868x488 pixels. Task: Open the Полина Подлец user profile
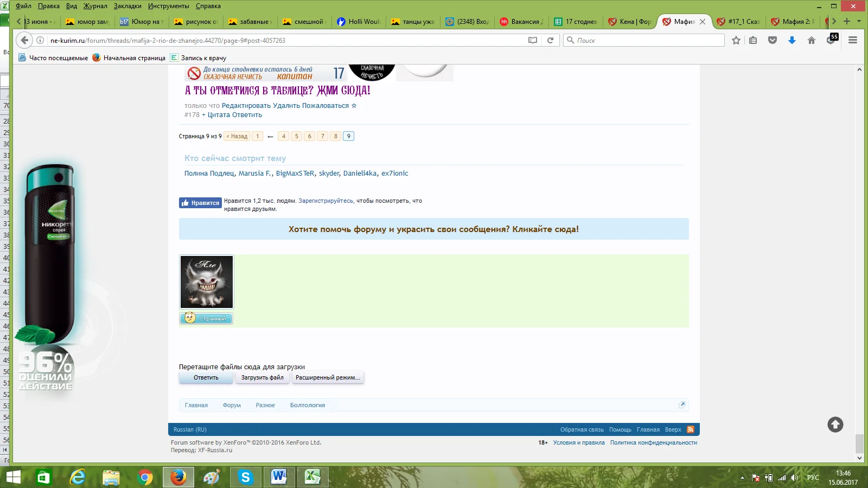click(x=209, y=174)
